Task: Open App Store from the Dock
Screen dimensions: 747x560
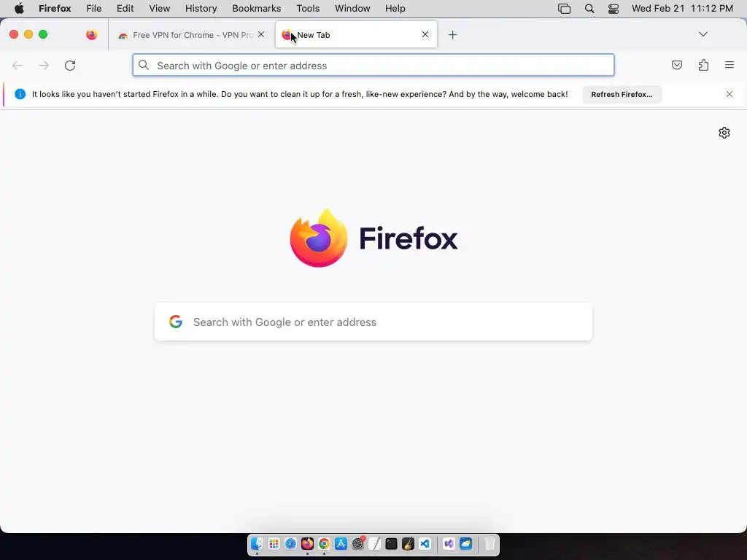Action: coord(341,544)
